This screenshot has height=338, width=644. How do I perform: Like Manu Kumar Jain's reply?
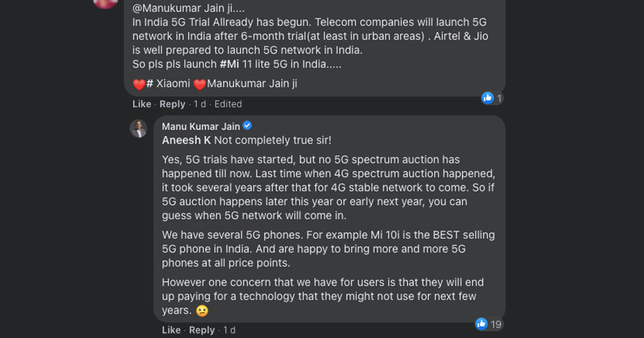tap(171, 330)
